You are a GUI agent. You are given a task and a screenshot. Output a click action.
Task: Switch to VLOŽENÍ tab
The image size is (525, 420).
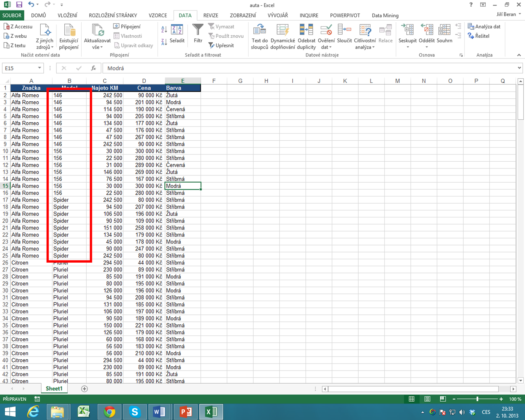pos(67,15)
